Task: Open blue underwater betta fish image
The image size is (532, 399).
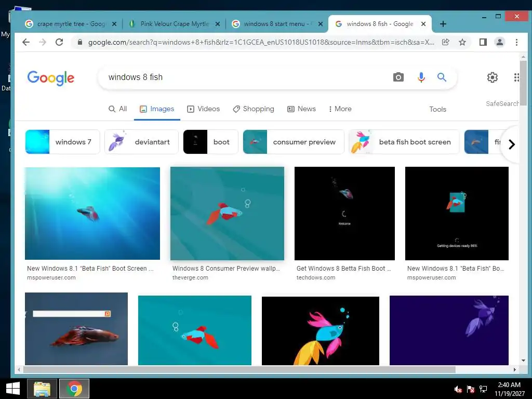Action: click(x=92, y=214)
